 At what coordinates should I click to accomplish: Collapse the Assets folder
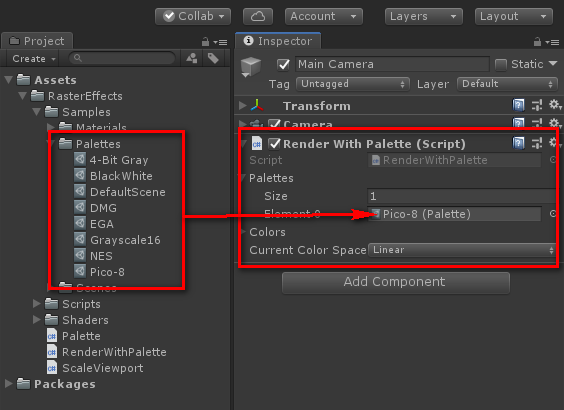pos(9,80)
